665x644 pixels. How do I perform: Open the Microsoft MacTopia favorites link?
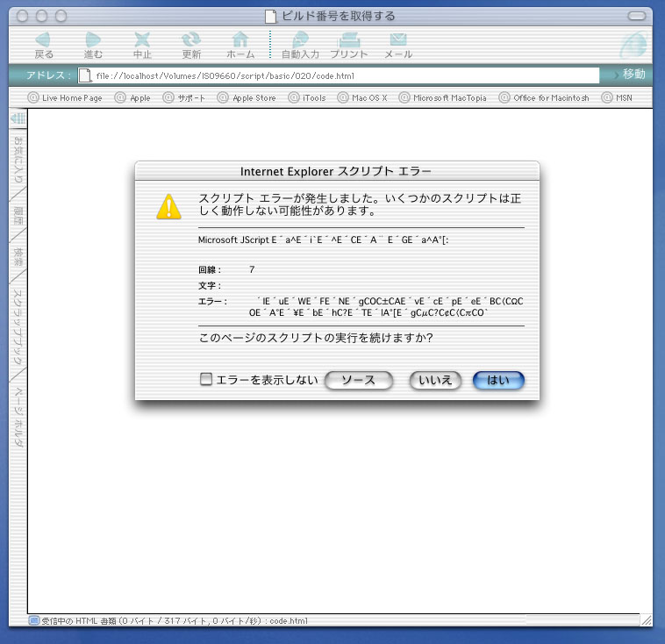pyautogui.click(x=443, y=98)
